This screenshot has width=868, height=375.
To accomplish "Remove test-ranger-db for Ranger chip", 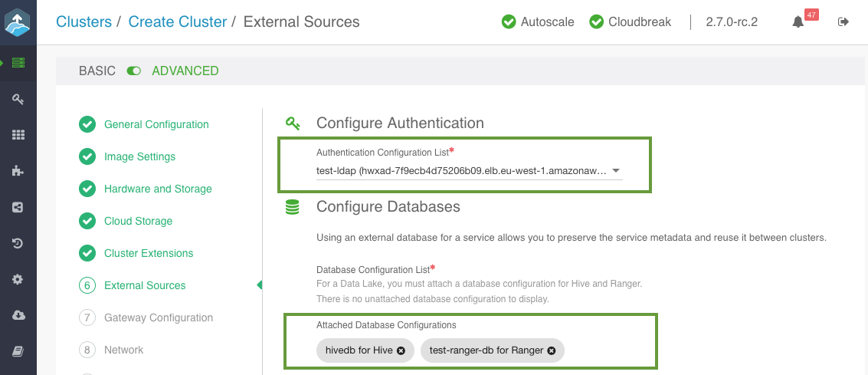I will pyautogui.click(x=552, y=350).
